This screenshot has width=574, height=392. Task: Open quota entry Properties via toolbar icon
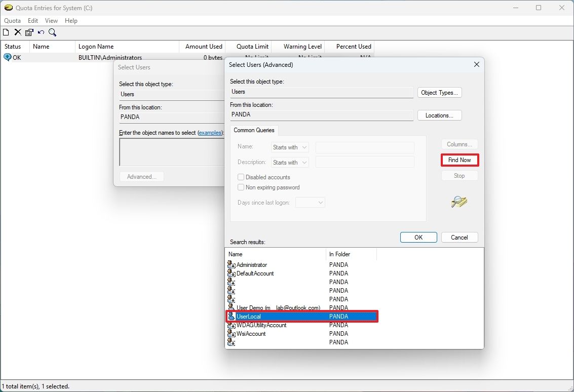click(x=28, y=32)
